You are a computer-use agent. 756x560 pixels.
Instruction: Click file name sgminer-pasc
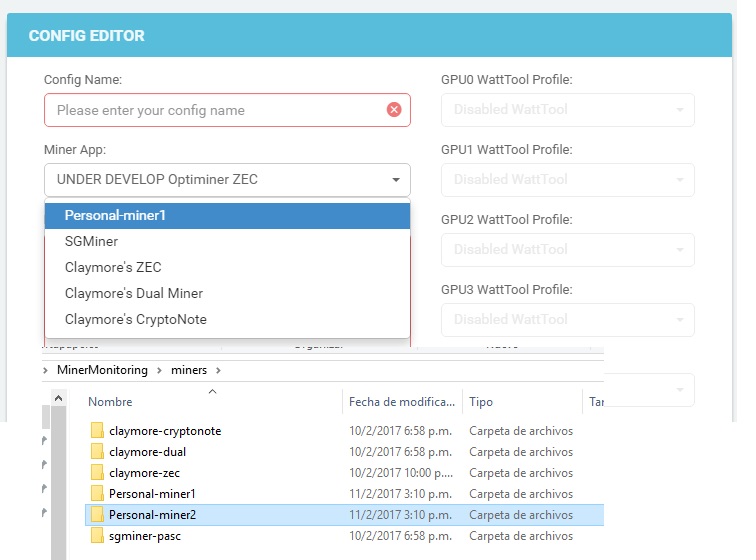(x=145, y=536)
